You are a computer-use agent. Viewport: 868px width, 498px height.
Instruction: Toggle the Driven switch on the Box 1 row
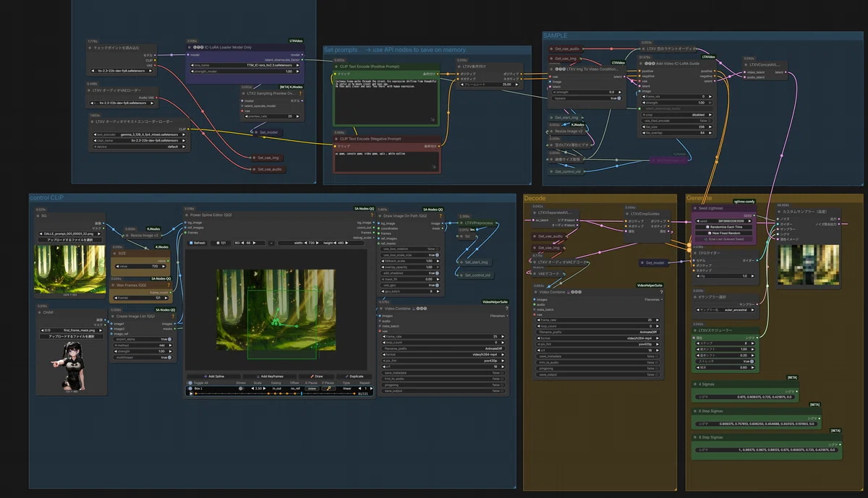[x=241, y=388]
